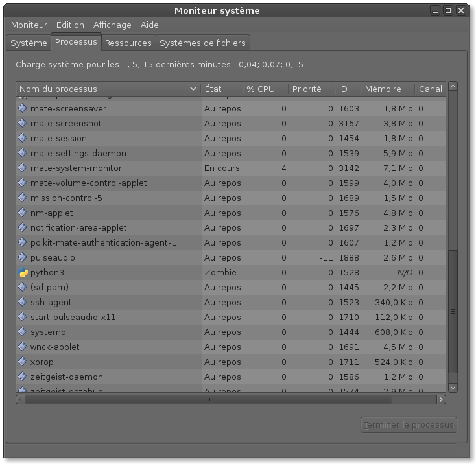Viewport: 476px width, 464px height.
Task: Click the mate-volume-control-applet icon
Action: pos(23,183)
